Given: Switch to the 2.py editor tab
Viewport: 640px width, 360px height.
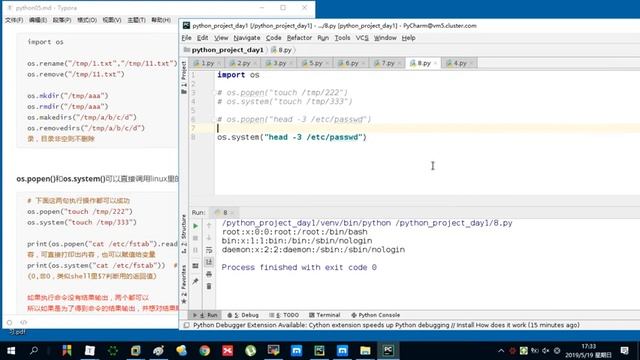Looking at the screenshot, I should coord(243,63).
